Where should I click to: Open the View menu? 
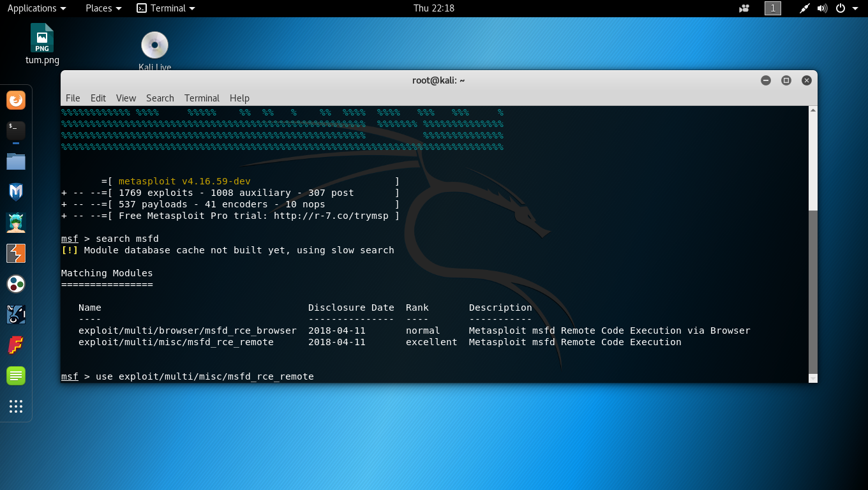[126, 98]
